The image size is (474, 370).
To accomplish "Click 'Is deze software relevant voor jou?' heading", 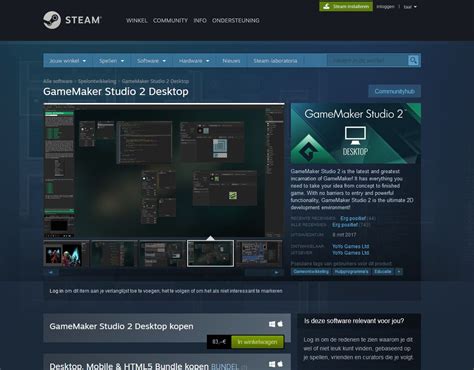I will [x=354, y=321].
